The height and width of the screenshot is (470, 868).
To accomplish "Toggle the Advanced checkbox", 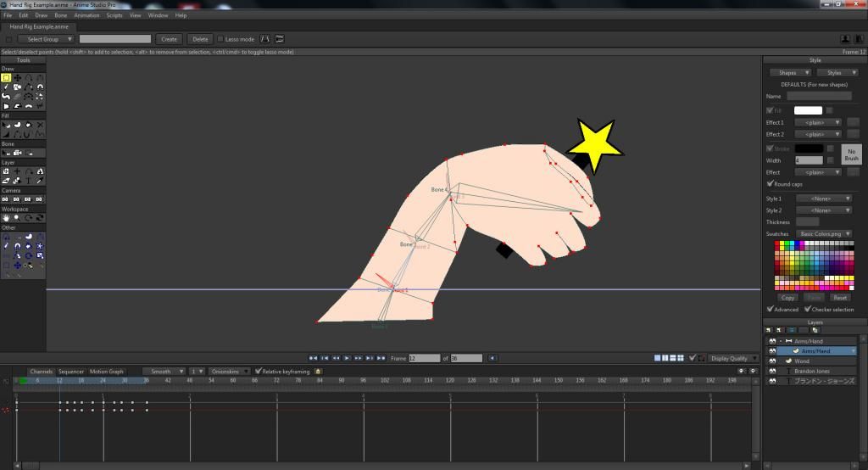I will pyautogui.click(x=770, y=309).
